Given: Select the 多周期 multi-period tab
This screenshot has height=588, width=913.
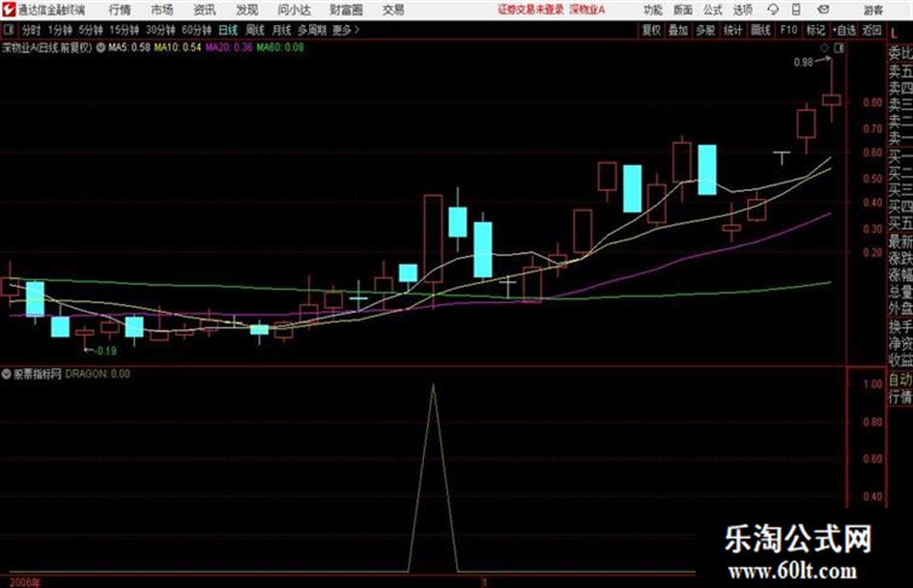Looking at the screenshot, I should pyautogui.click(x=312, y=30).
